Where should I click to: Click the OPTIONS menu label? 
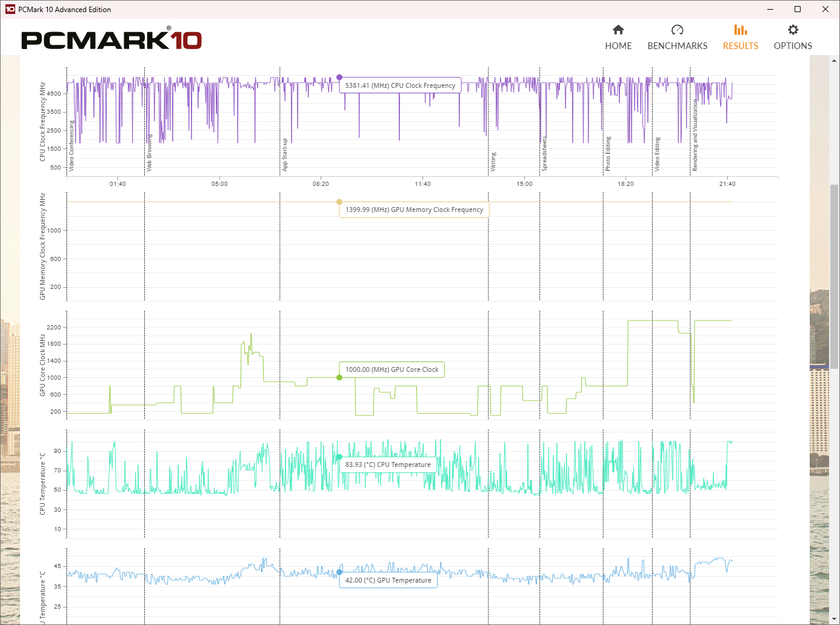[793, 46]
